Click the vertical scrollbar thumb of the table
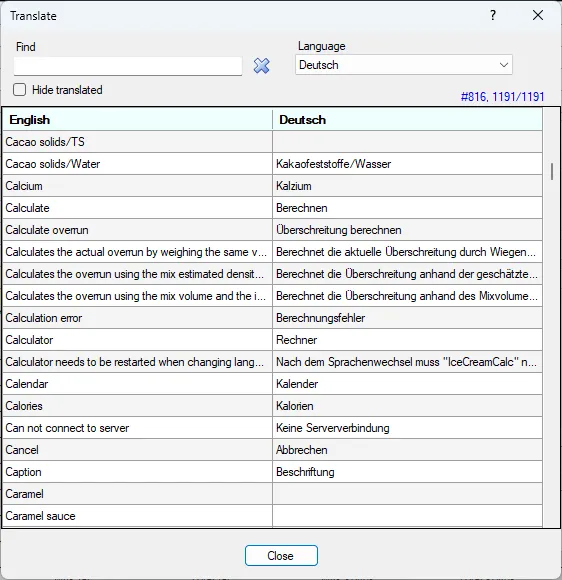 click(552, 171)
